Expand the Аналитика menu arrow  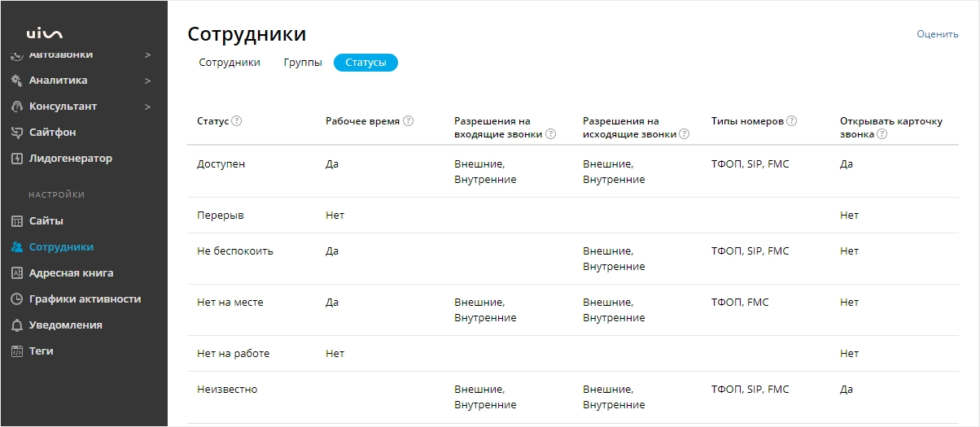point(147,81)
